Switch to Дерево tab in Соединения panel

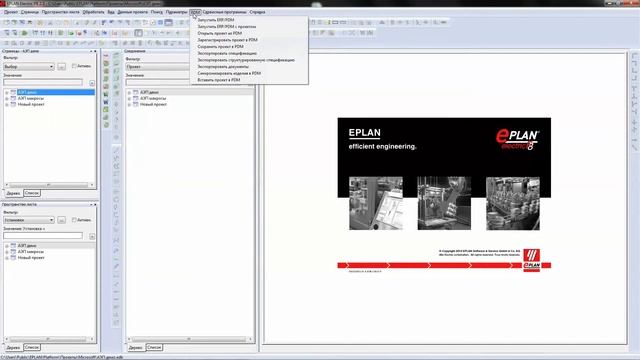point(136,348)
